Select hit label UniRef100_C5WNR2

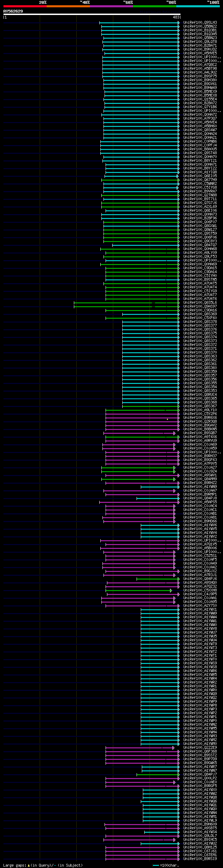[200, 184]
